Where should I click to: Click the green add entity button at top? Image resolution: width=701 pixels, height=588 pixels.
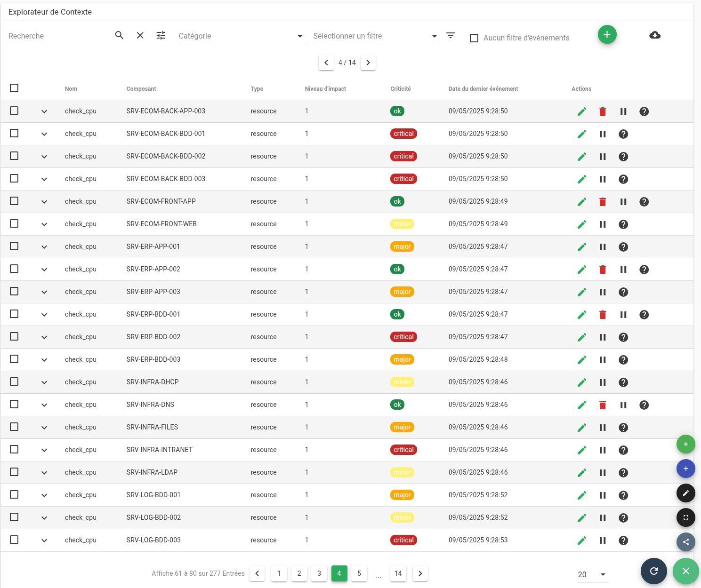coord(607,34)
